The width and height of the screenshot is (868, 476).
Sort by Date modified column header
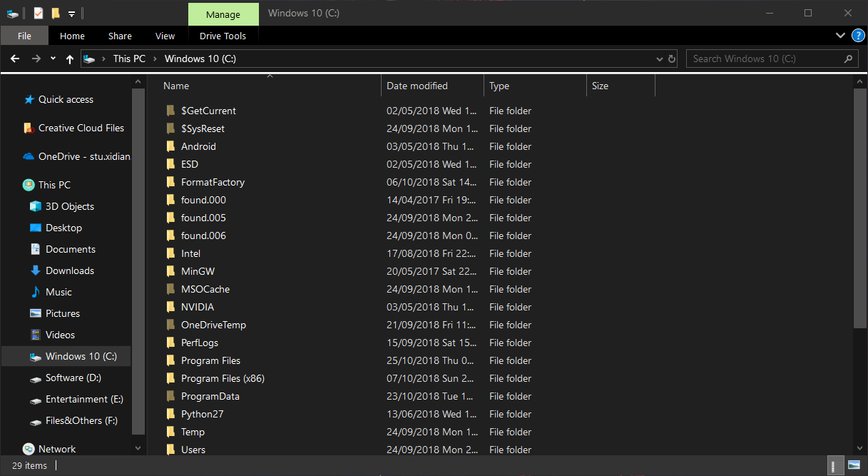click(x=433, y=86)
